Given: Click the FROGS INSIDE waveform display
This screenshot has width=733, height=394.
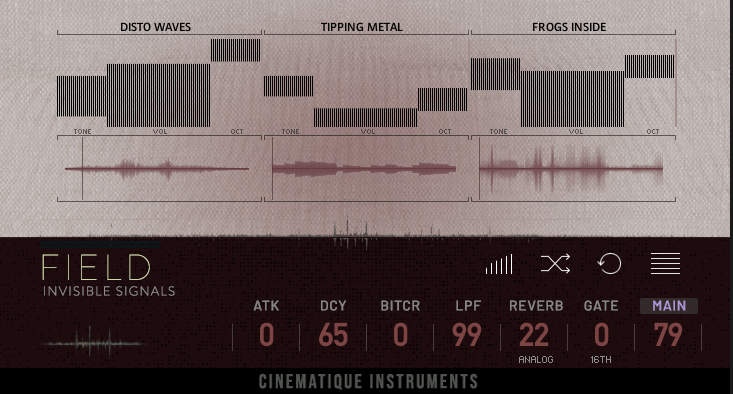Looking at the screenshot, I should [x=573, y=169].
